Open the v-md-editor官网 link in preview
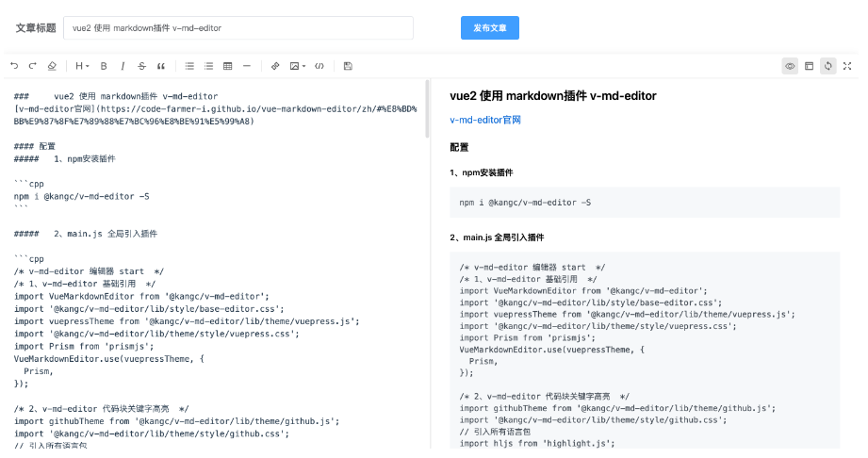The height and width of the screenshot is (458, 868). (485, 120)
